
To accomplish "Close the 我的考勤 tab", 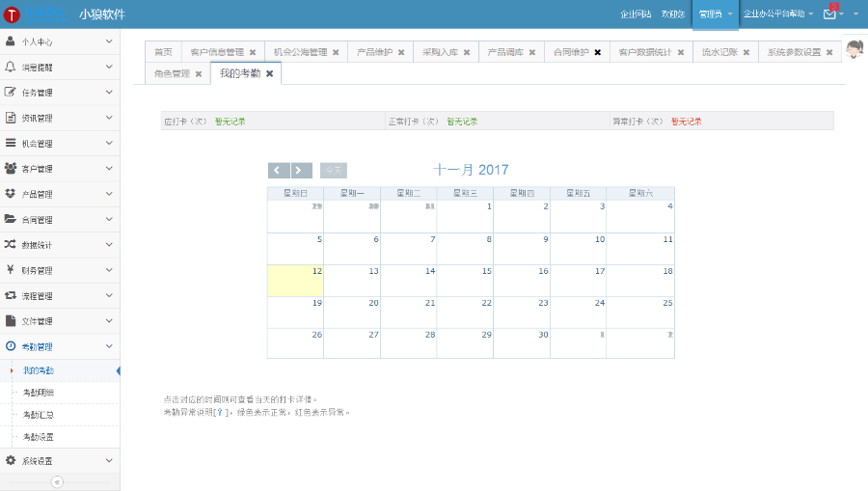I will point(270,73).
